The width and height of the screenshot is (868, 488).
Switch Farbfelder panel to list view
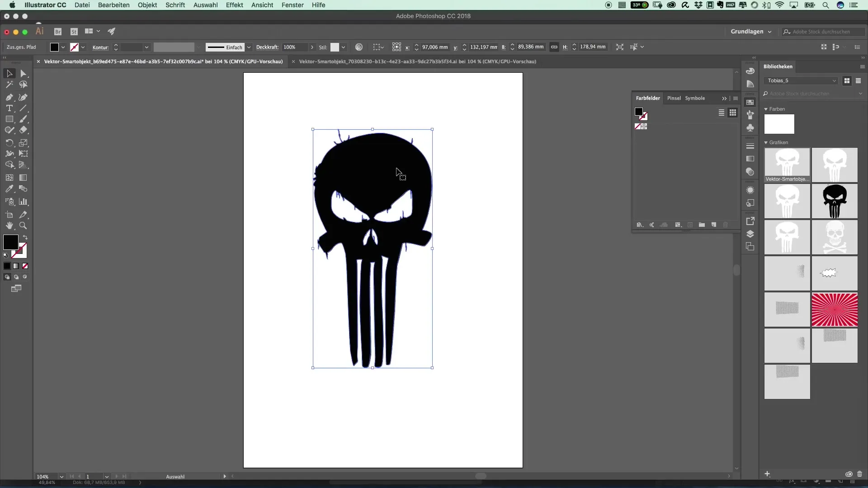[x=722, y=113]
